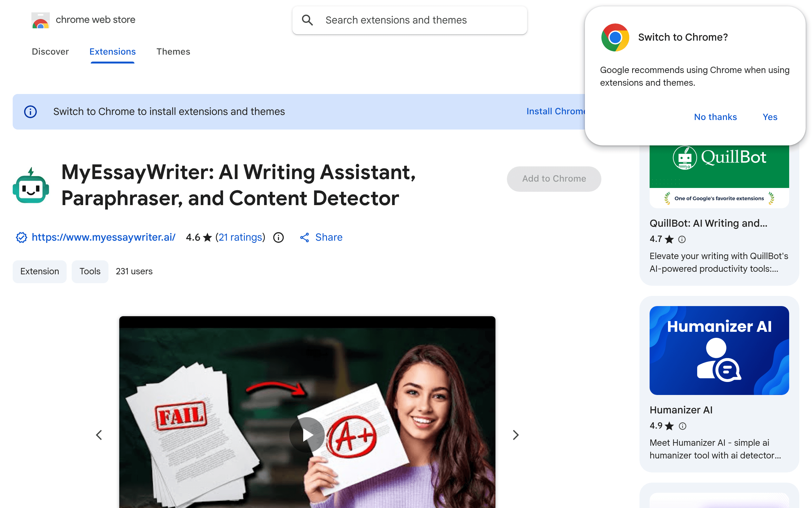This screenshot has width=812, height=508.
Task: Go to the previous screenshot with left arrow
Action: pyautogui.click(x=99, y=435)
